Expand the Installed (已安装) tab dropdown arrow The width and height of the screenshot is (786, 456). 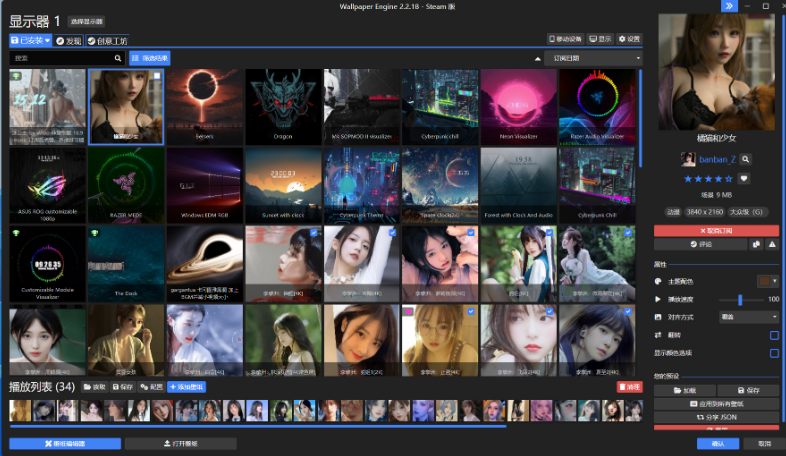47,41
